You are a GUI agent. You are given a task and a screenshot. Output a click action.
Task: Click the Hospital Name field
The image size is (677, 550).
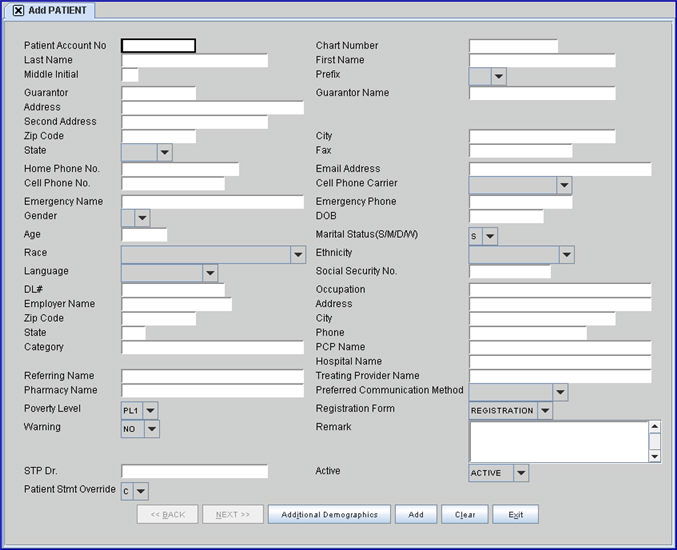point(560,362)
